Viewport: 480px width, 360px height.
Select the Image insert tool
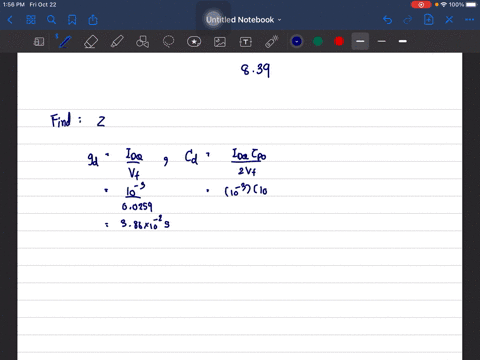click(220, 42)
